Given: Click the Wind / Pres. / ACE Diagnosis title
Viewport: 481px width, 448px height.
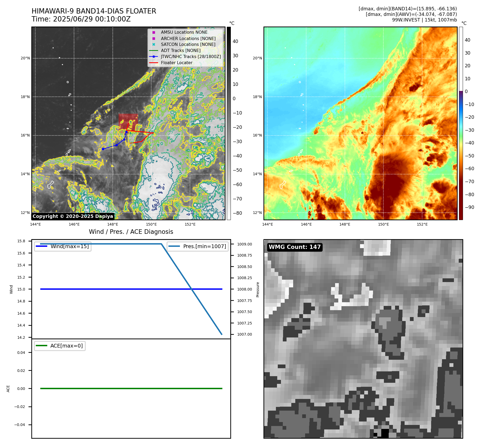Looking at the screenshot, I should click(131, 232).
